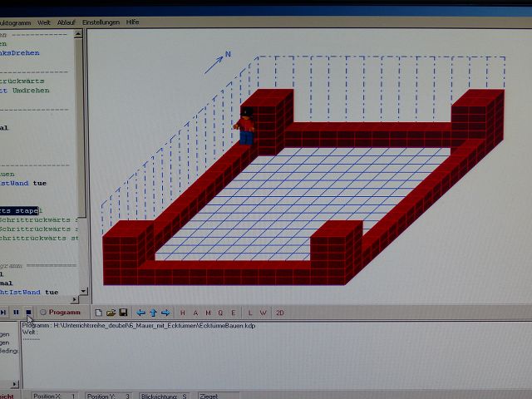The image size is (532, 399).
Task: Click bottom-left panel horizontal scroll right arrow
Action: 14,384
